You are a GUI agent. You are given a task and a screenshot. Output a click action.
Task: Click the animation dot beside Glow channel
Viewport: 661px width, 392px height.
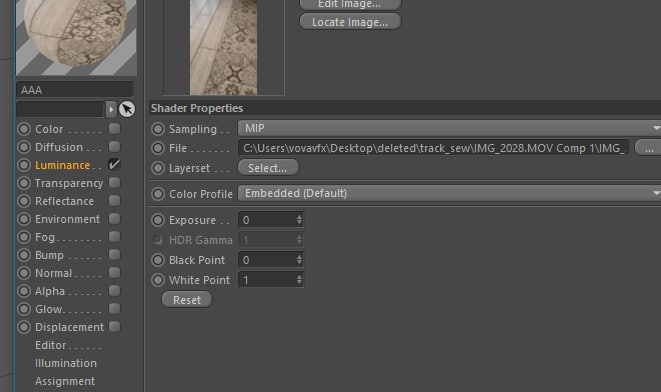point(24,309)
